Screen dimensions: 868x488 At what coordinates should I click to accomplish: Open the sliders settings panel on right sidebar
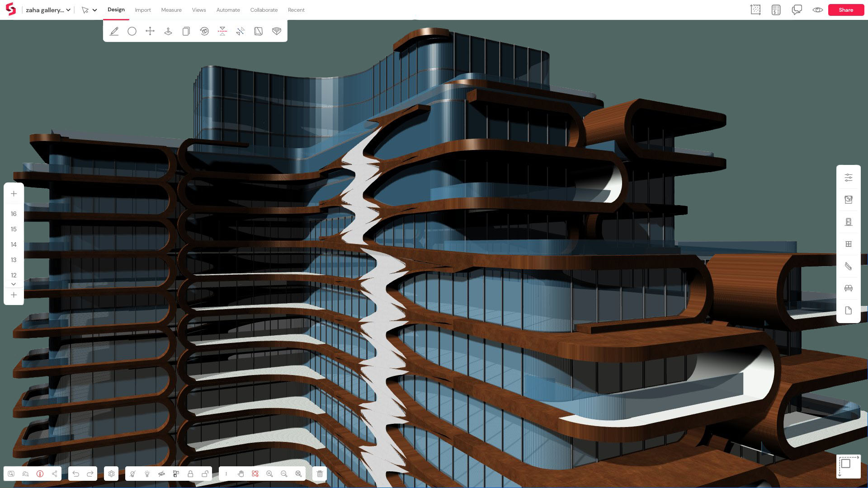[x=849, y=178]
